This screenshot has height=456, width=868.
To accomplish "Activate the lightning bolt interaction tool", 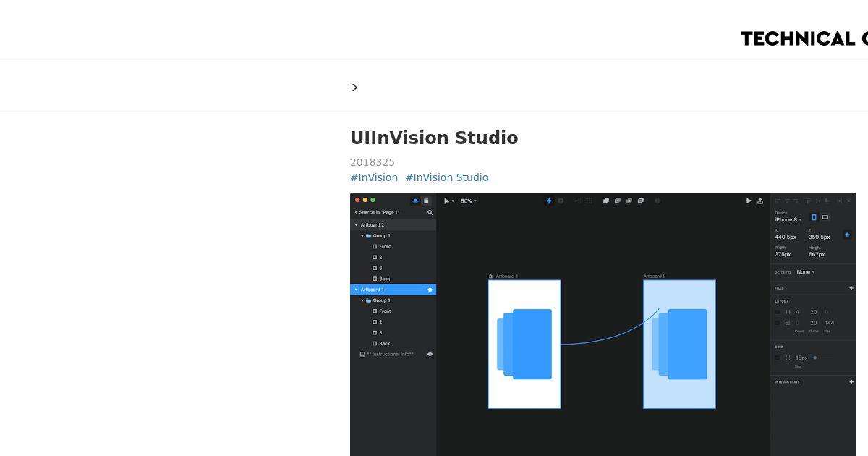I will pyautogui.click(x=549, y=200).
